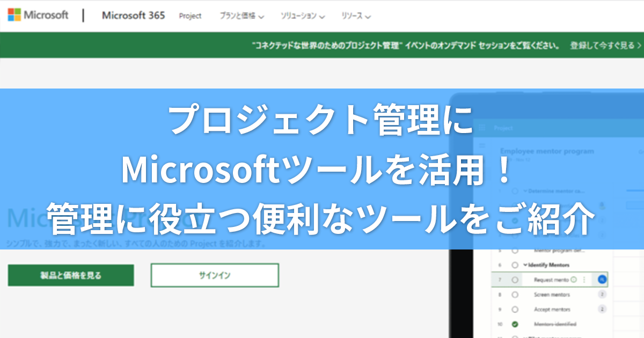Click the サインイン button
The width and height of the screenshot is (644, 338).
pos(215,275)
